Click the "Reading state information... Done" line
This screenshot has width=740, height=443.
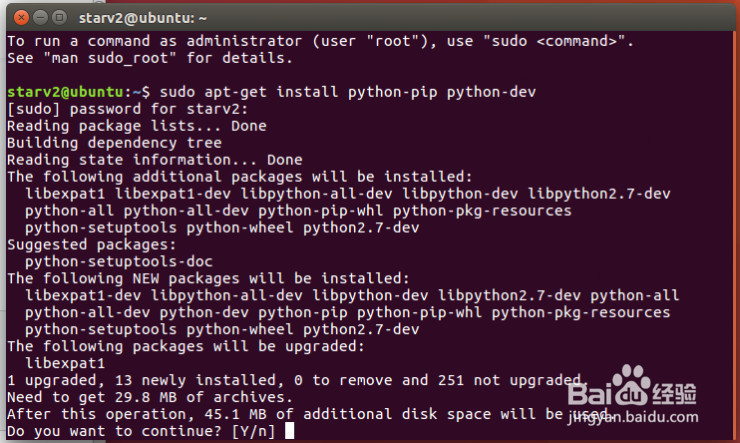[x=154, y=160]
